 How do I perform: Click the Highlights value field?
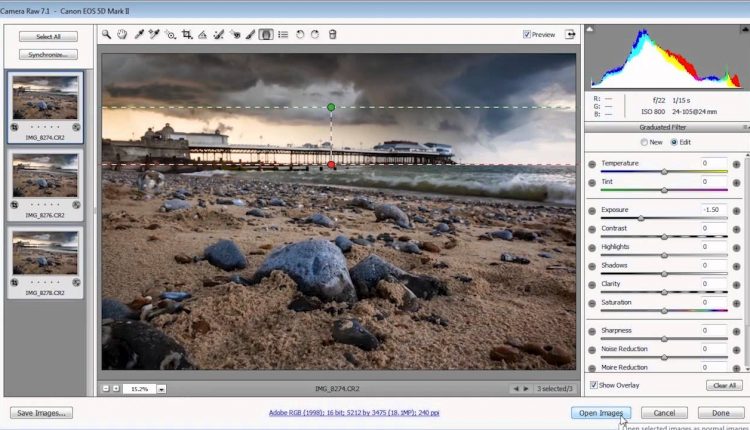pyautogui.click(x=712, y=247)
